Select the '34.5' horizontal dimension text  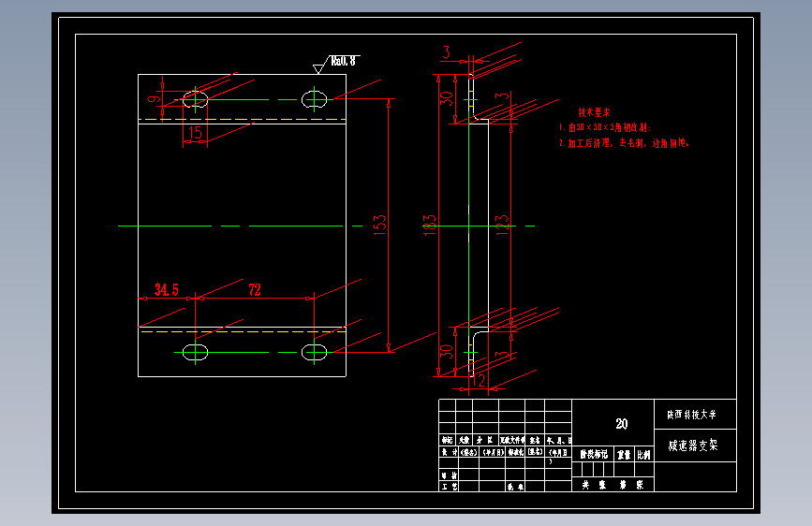pos(166,290)
